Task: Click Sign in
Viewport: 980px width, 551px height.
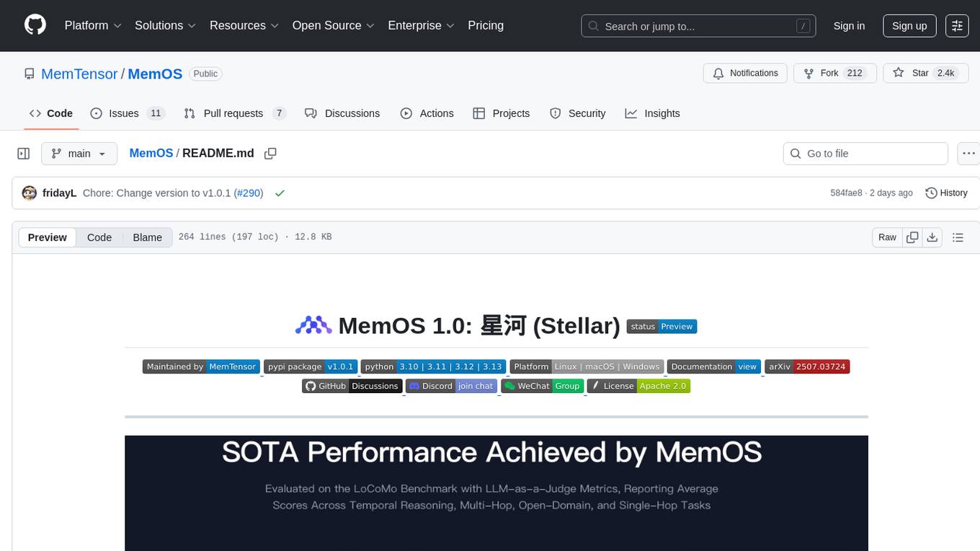Action: pos(849,26)
